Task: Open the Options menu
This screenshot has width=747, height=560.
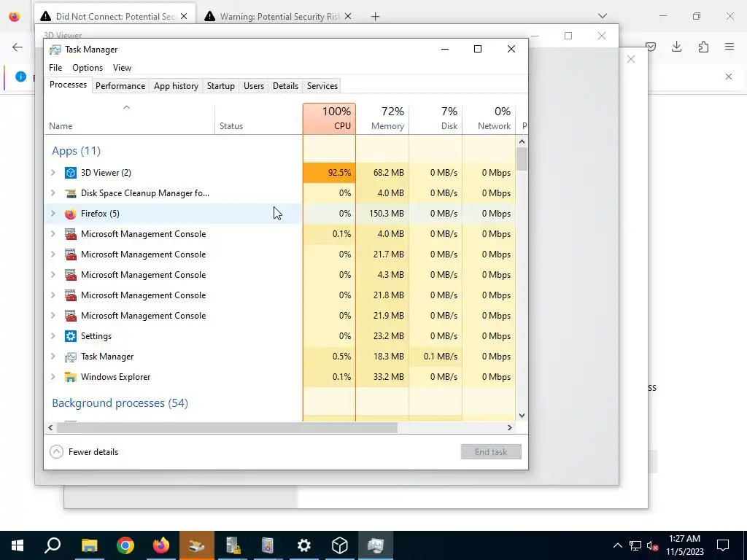Action: 88,68
